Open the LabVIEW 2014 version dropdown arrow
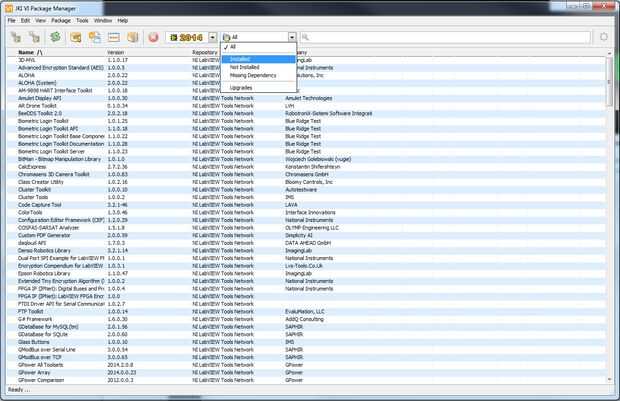 coord(213,37)
